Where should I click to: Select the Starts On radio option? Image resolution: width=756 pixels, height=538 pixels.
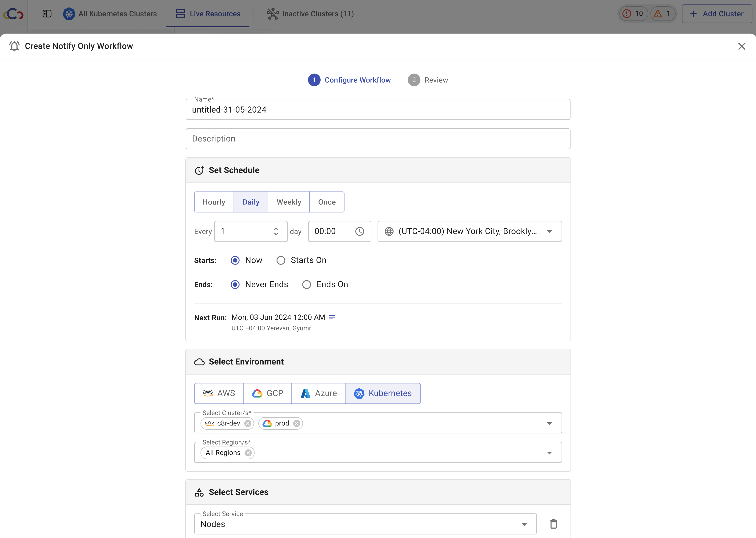point(281,260)
